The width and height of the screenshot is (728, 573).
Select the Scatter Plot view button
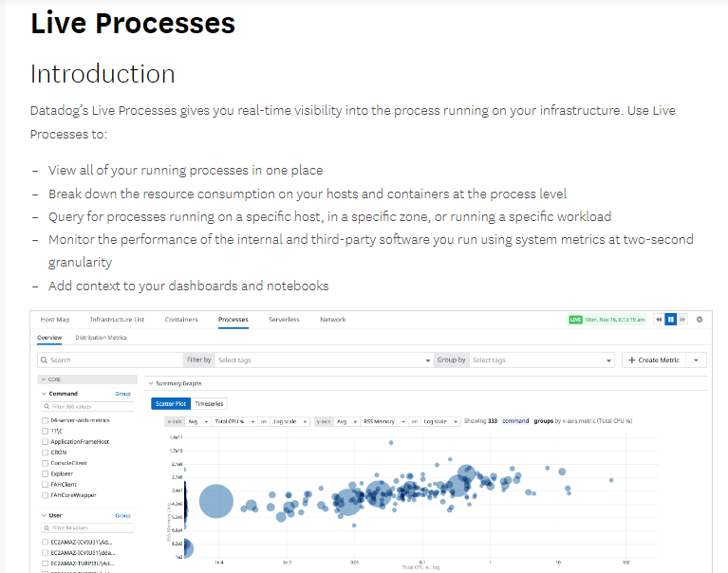171,403
